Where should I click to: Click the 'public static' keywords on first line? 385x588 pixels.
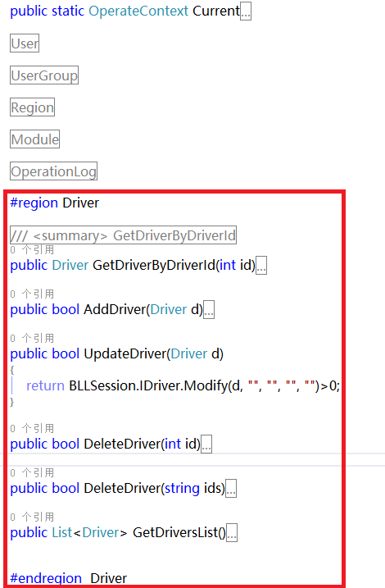pyautogui.click(x=48, y=11)
